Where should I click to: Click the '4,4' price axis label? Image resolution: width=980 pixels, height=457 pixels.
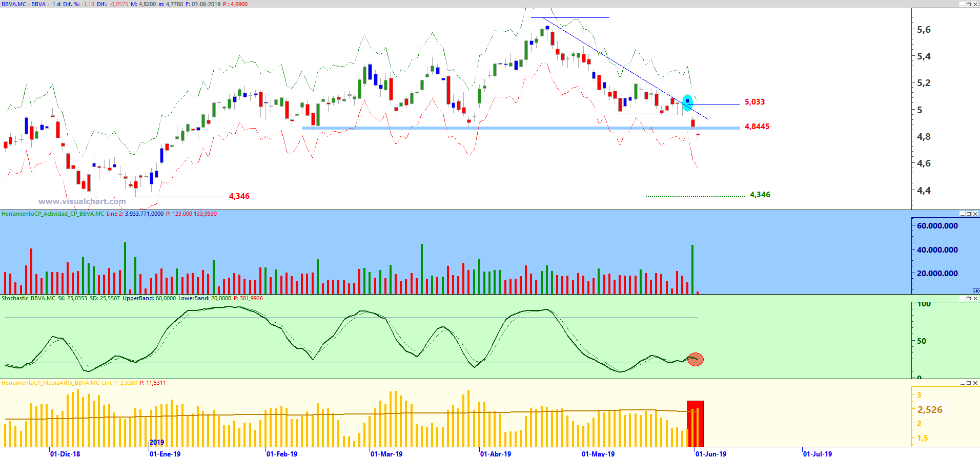point(924,191)
